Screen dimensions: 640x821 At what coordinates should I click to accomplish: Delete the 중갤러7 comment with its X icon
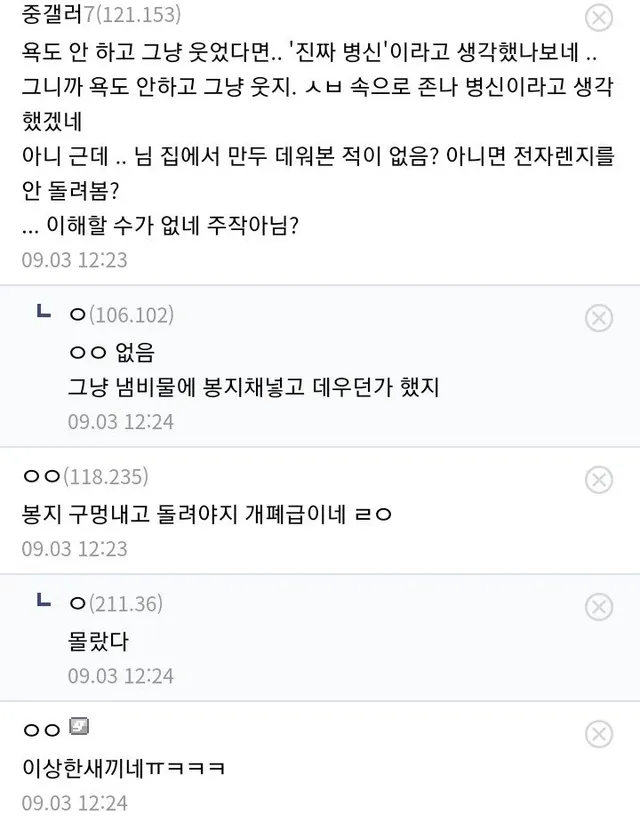click(598, 17)
